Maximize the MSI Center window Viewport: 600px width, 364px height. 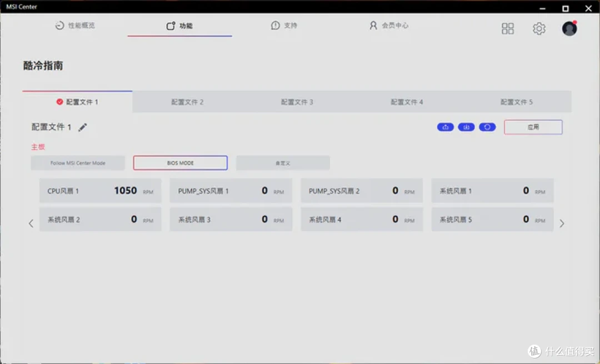pyautogui.click(x=565, y=8)
